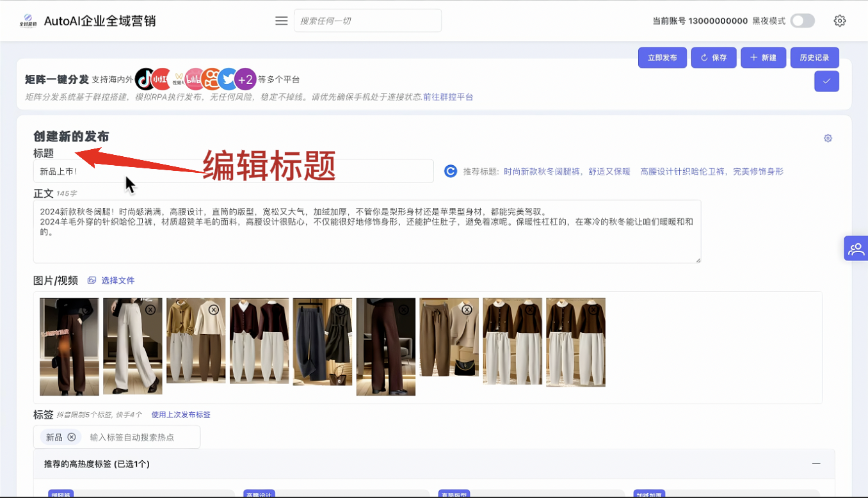This screenshot has width=868, height=498.
Task: Open the hamburger menu in header
Action: pos(281,20)
